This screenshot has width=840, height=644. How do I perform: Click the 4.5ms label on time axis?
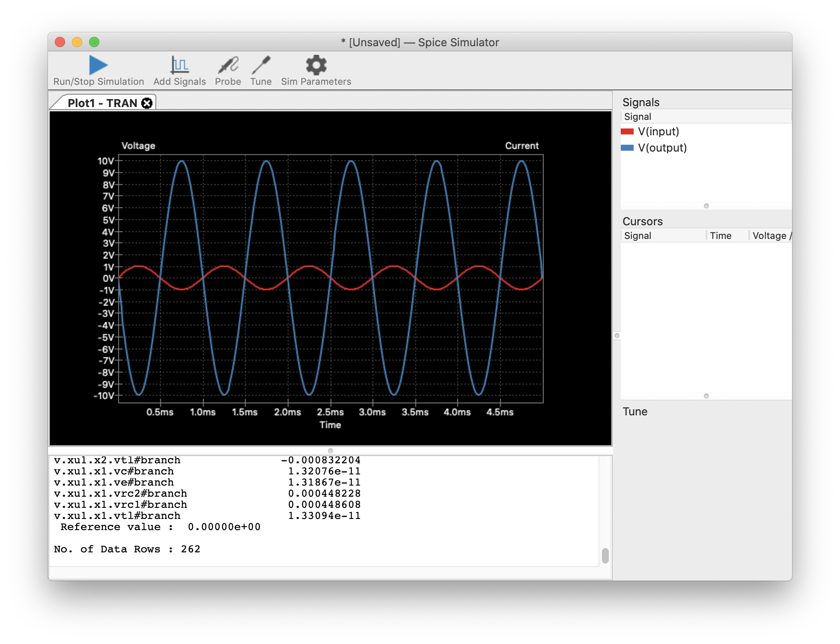pos(500,412)
